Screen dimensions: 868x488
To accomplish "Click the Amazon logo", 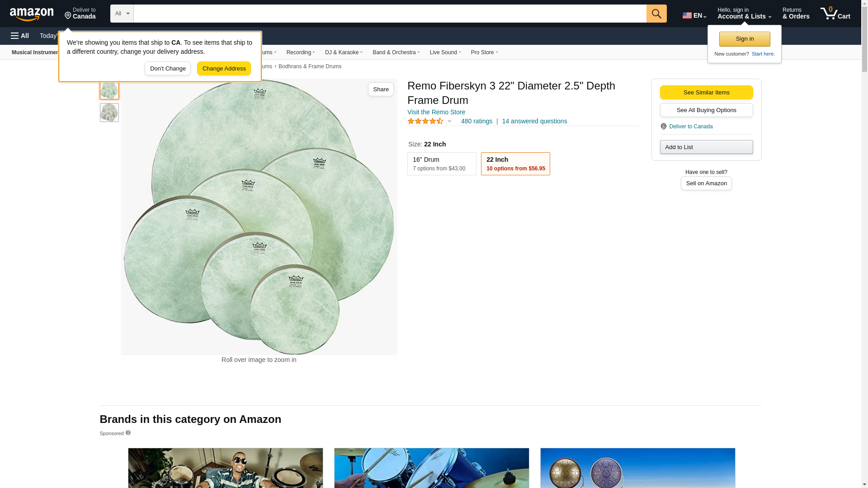I will click(x=32, y=14).
